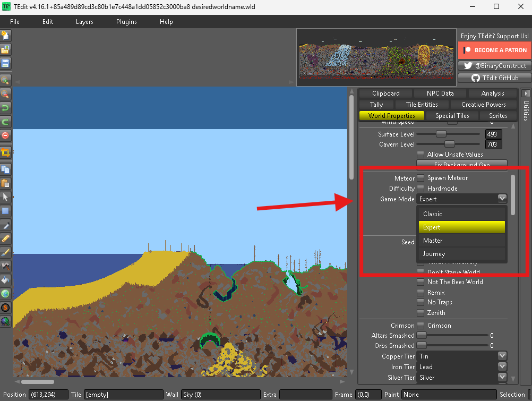
Task: Click the world minimap thumbnail
Action: pos(376,57)
